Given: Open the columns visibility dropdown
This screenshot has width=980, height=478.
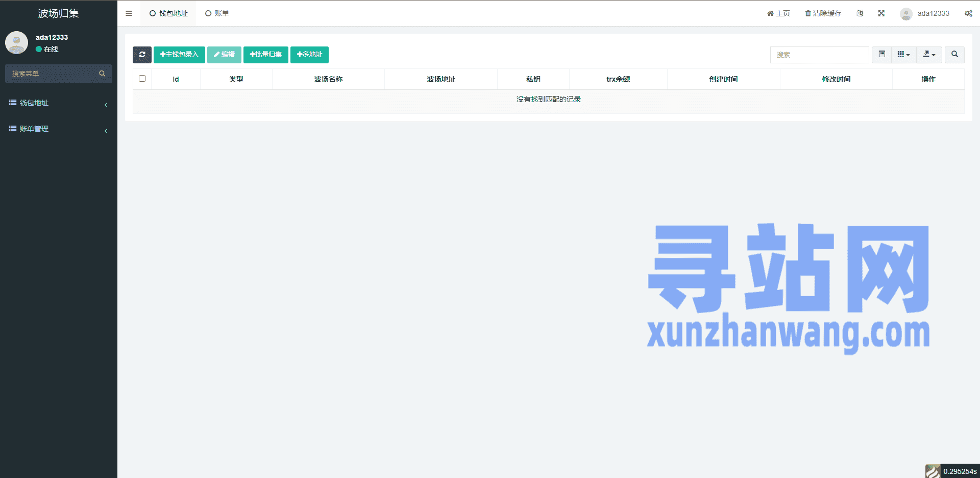Looking at the screenshot, I should point(904,55).
